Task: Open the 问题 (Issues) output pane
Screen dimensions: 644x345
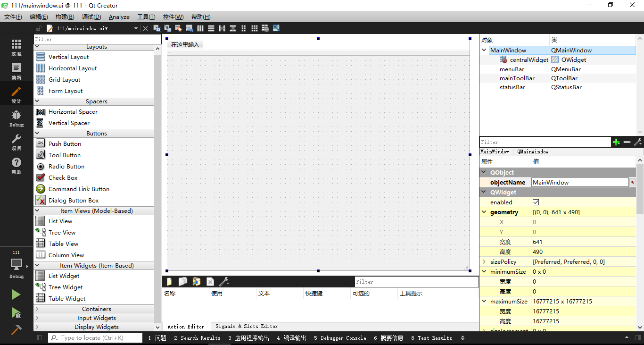Action: pyautogui.click(x=157, y=338)
